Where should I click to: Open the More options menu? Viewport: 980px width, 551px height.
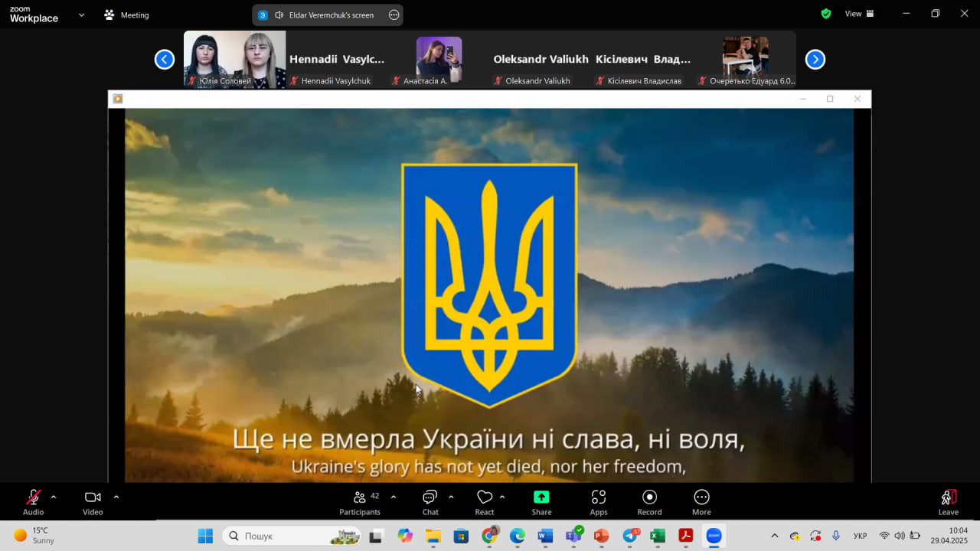[701, 502]
